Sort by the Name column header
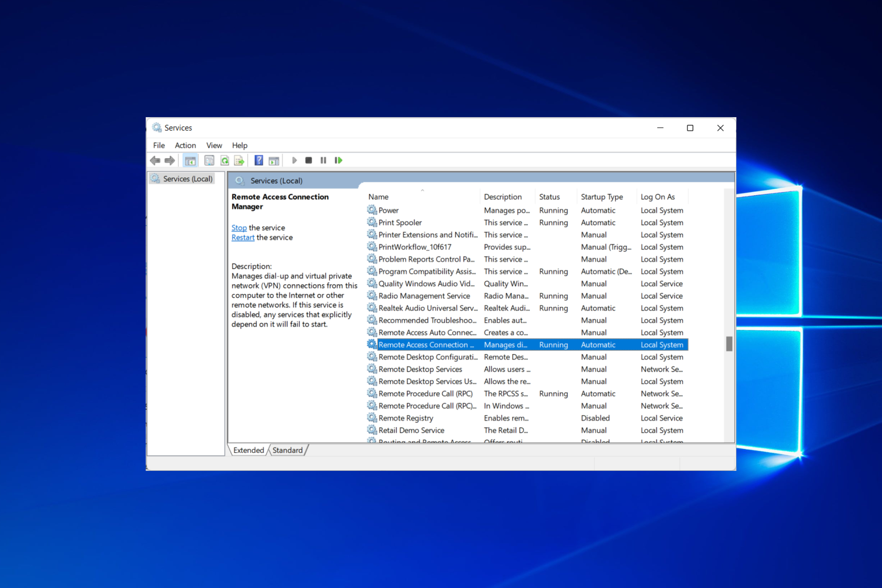The image size is (882, 588). tap(423, 197)
